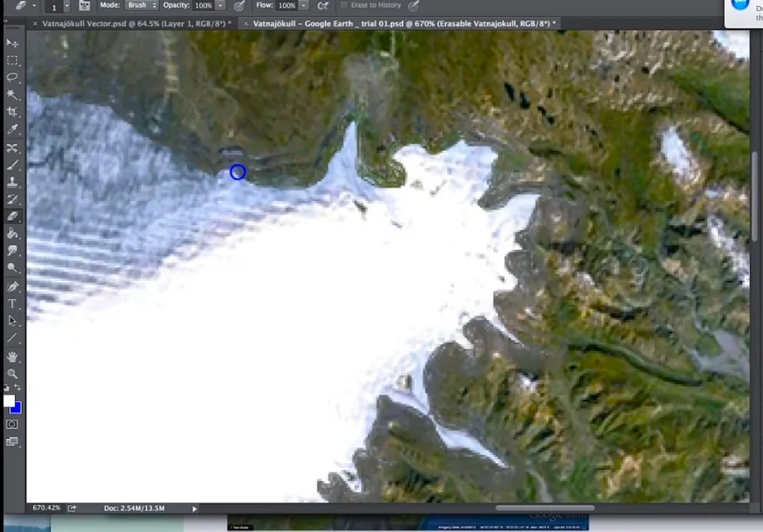The image size is (763, 532).
Task: Select the Type tool
Action: click(13, 303)
